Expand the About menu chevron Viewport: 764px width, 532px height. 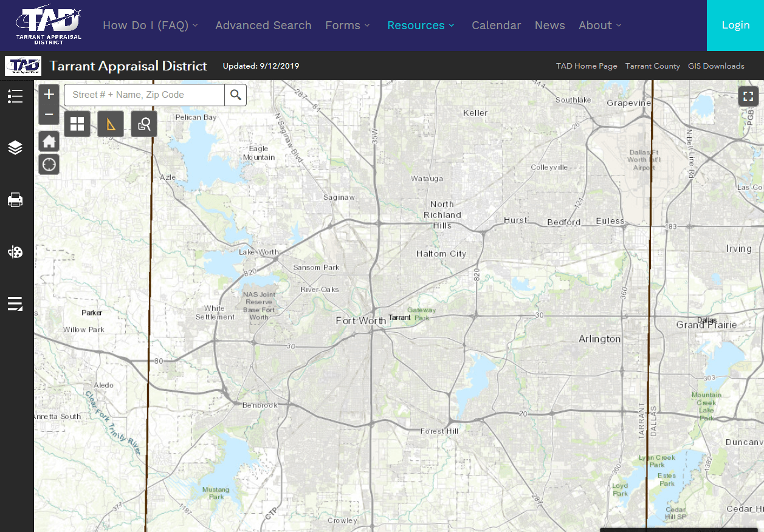point(618,26)
